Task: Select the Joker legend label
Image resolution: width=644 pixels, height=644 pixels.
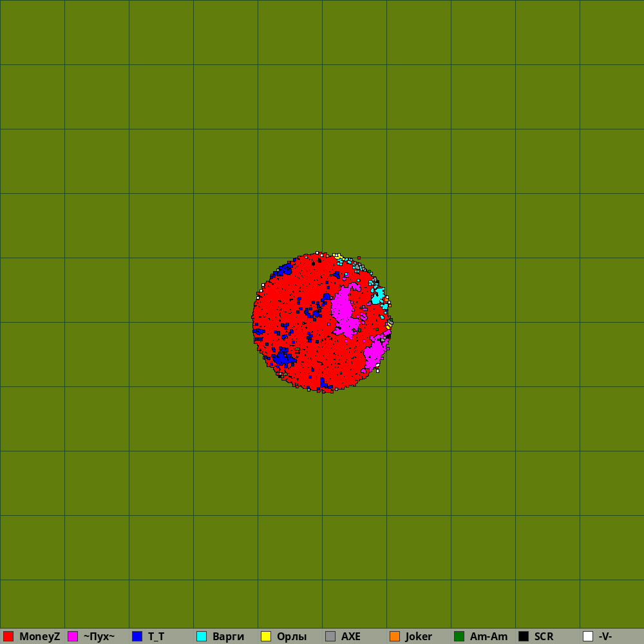Action: click(419, 637)
